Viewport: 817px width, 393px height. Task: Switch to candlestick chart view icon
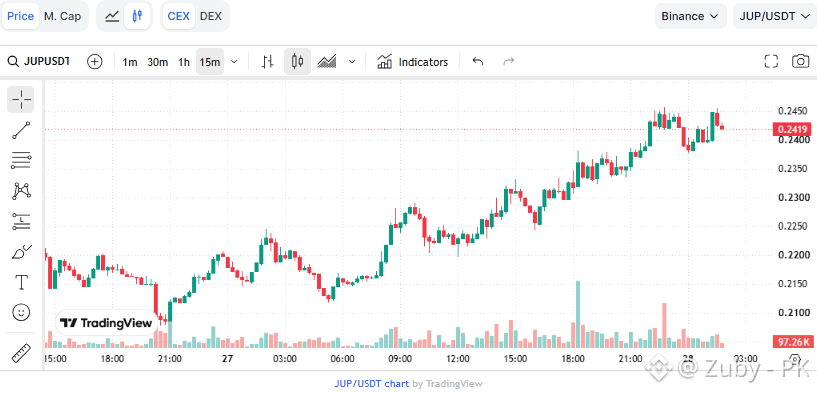[x=137, y=16]
